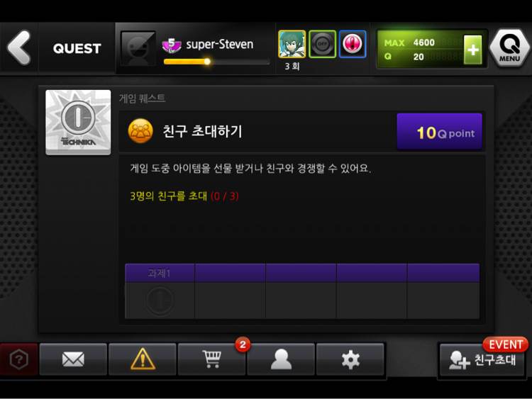Click the Technika quest badge thumbnail
Viewport: 532px width, 399px height.
[78, 122]
